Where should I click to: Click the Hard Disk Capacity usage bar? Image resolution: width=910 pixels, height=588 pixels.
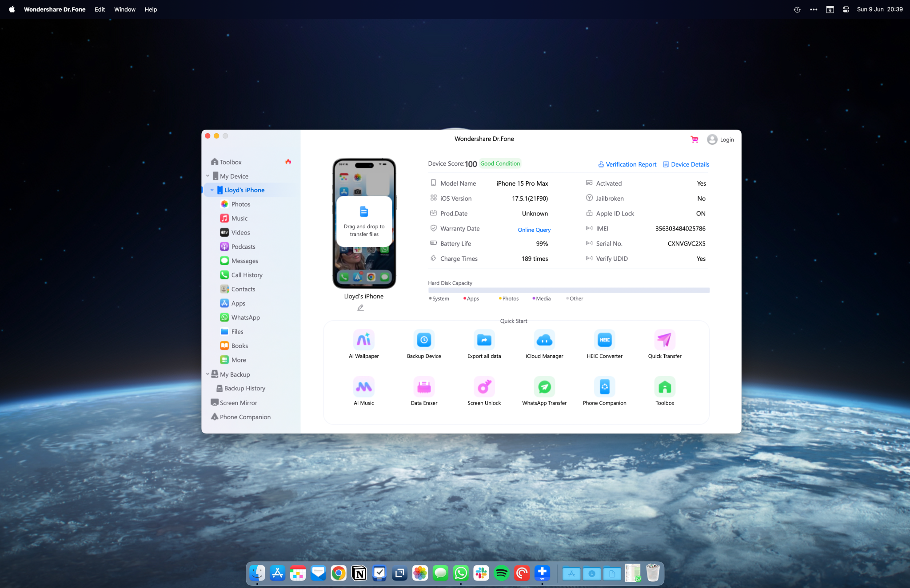click(x=568, y=290)
